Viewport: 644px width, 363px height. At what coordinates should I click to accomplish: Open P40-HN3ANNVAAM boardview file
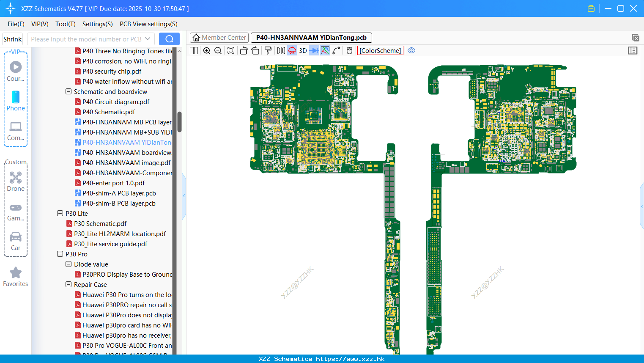pos(123,152)
